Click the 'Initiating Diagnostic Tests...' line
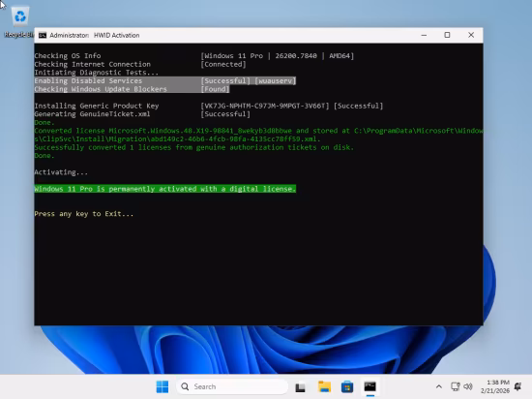The width and height of the screenshot is (532, 399). (97, 73)
